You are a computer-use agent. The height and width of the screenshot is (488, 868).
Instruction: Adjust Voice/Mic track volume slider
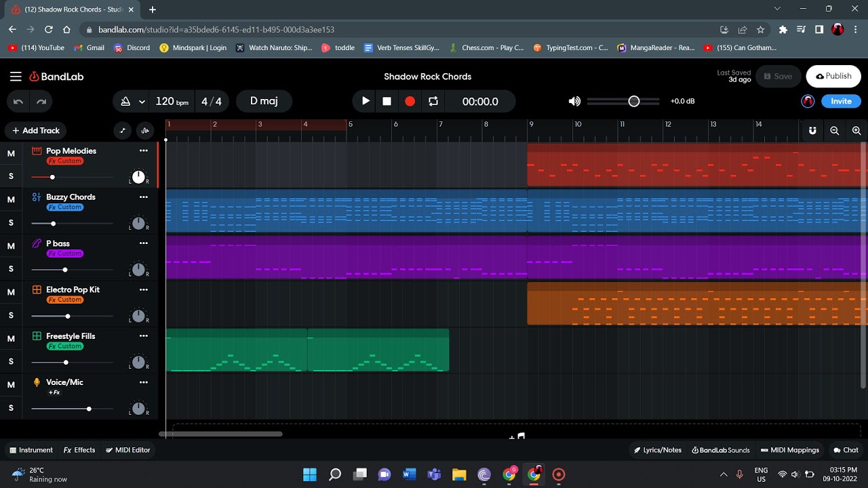point(89,409)
